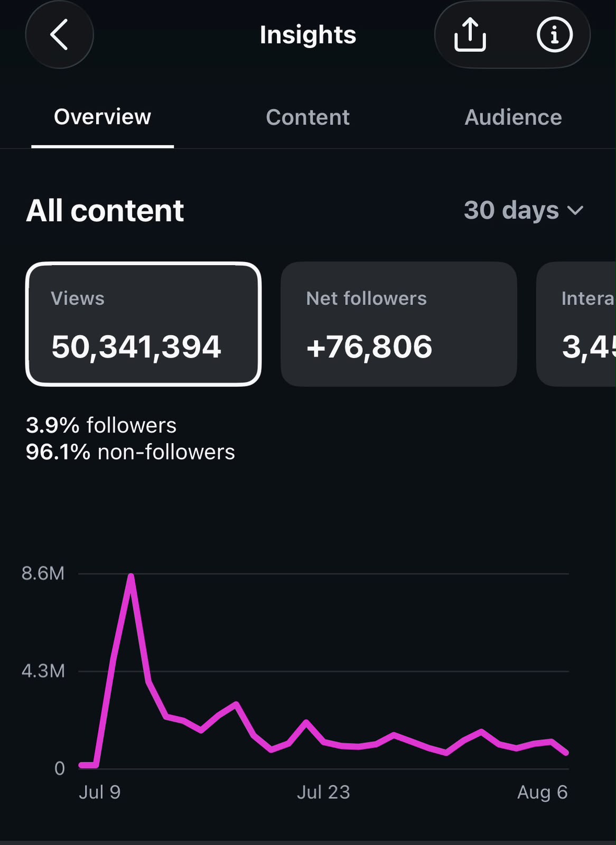This screenshot has height=845, width=616.
Task: Tap the +76,806 followers figure
Action: pyautogui.click(x=369, y=347)
